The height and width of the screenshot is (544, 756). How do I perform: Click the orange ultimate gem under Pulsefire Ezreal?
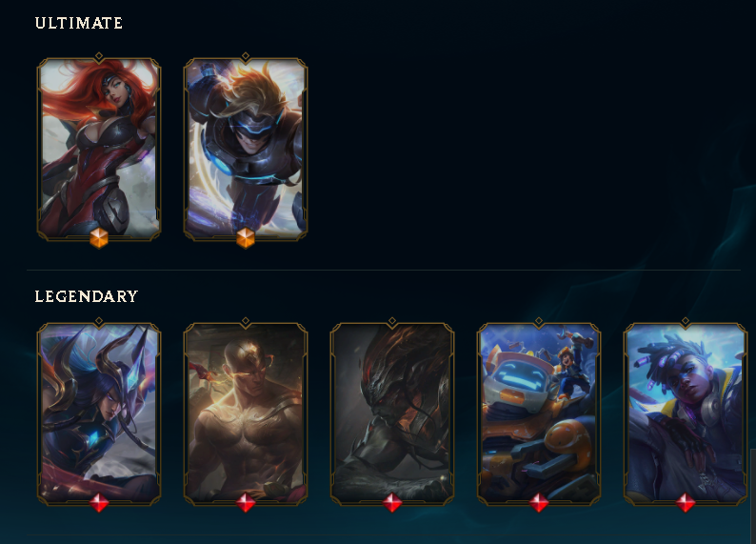coord(246,238)
